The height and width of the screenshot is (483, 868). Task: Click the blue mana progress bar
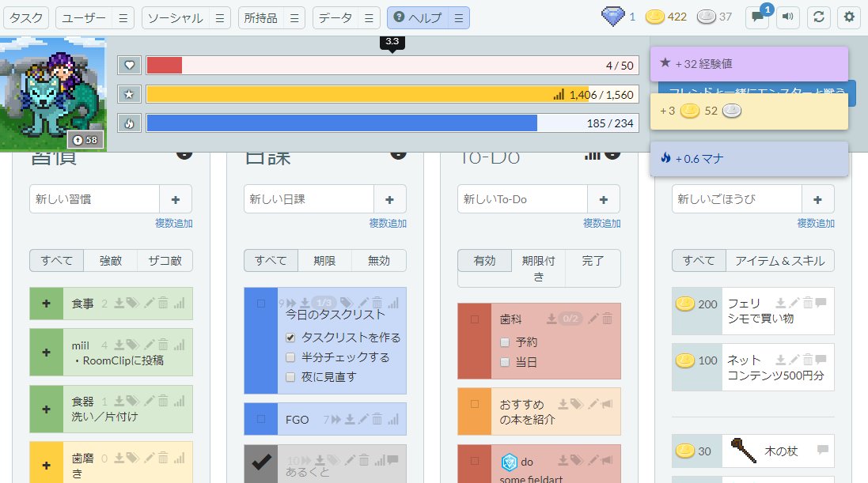[392, 123]
